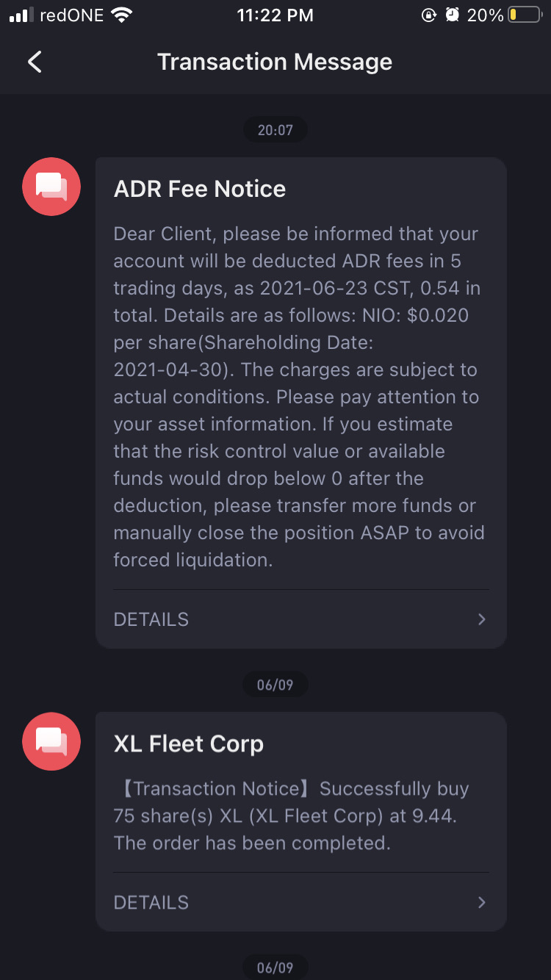
Task: Open the ADR fee message body text
Action: click(x=298, y=397)
